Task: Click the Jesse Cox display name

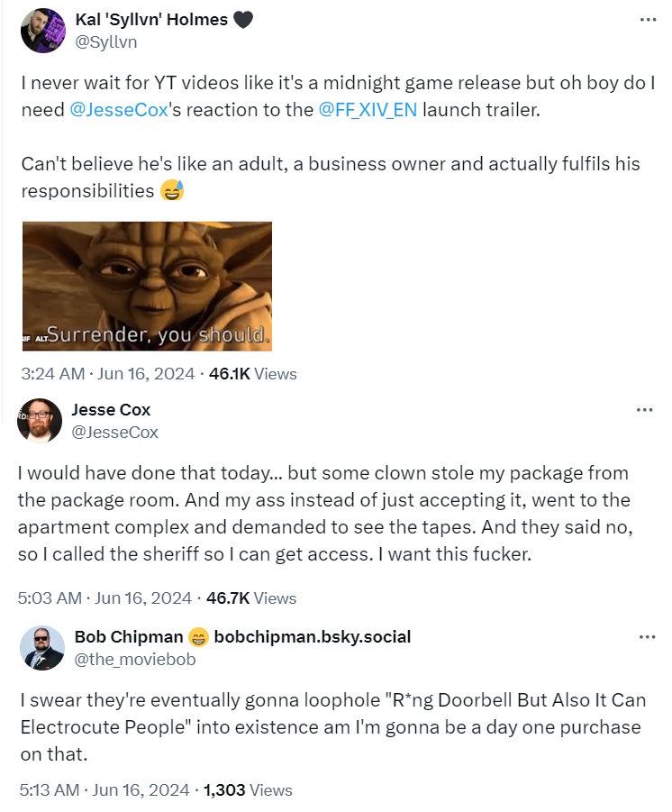Action: tap(111, 410)
